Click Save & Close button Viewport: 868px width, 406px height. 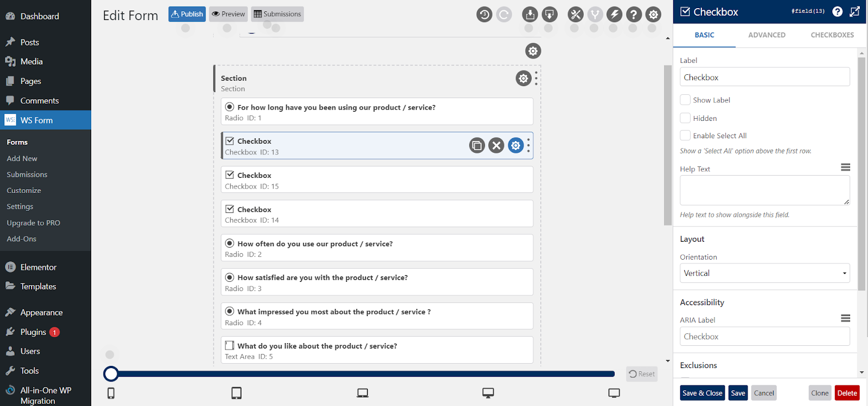click(703, 393)
